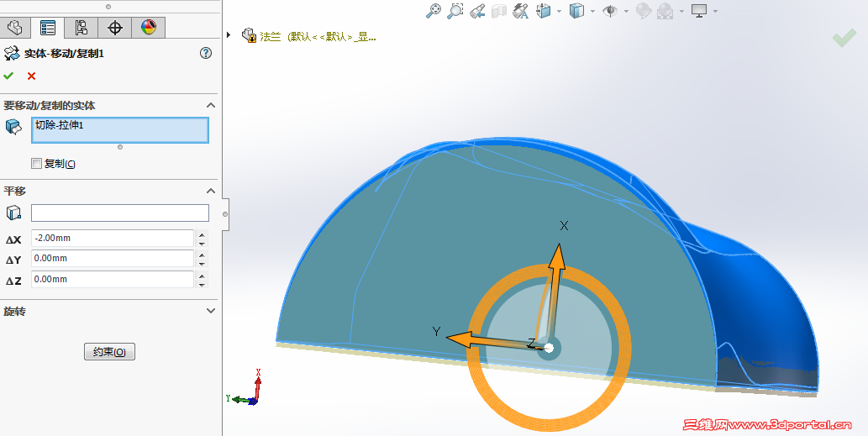This screenshot has width=868, height=436.
Task: Click the translation reference icon
Action: pyautogui.click(x=13, y=213)
